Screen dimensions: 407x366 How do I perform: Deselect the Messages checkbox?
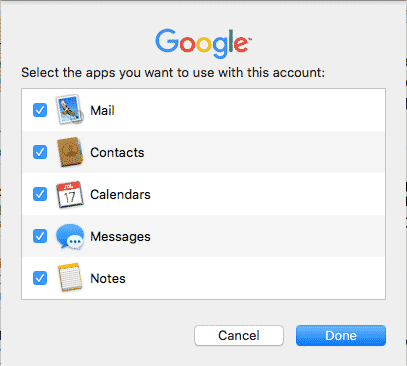coord(40,236)
